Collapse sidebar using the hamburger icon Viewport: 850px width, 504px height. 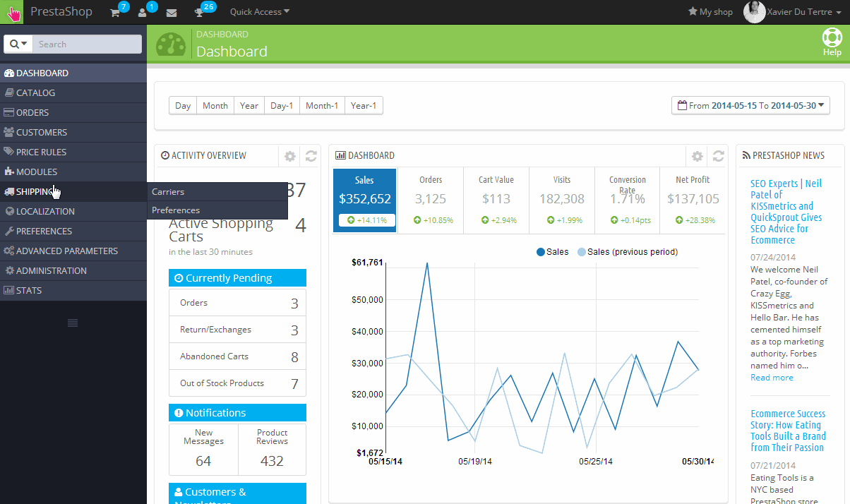(73, 323)
